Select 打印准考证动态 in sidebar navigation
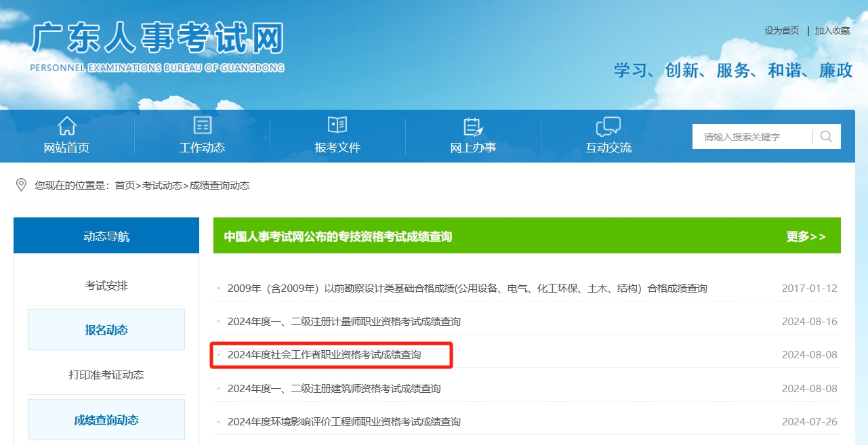 click(106, 375)
